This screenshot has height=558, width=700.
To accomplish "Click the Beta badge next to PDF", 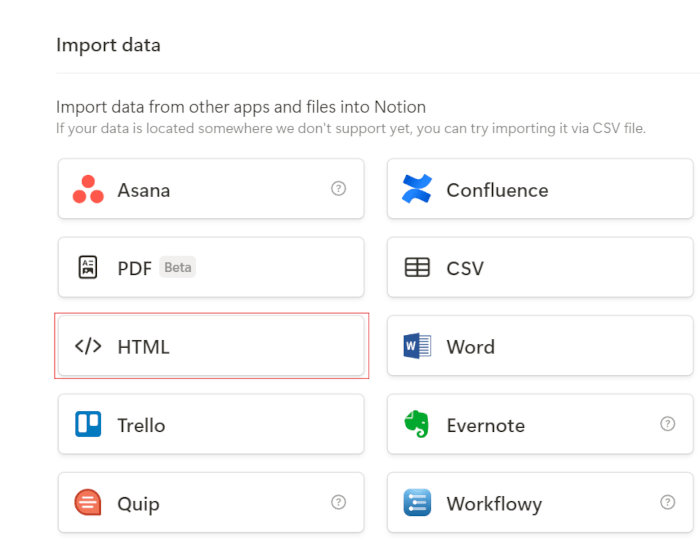I will click(178, 267).
